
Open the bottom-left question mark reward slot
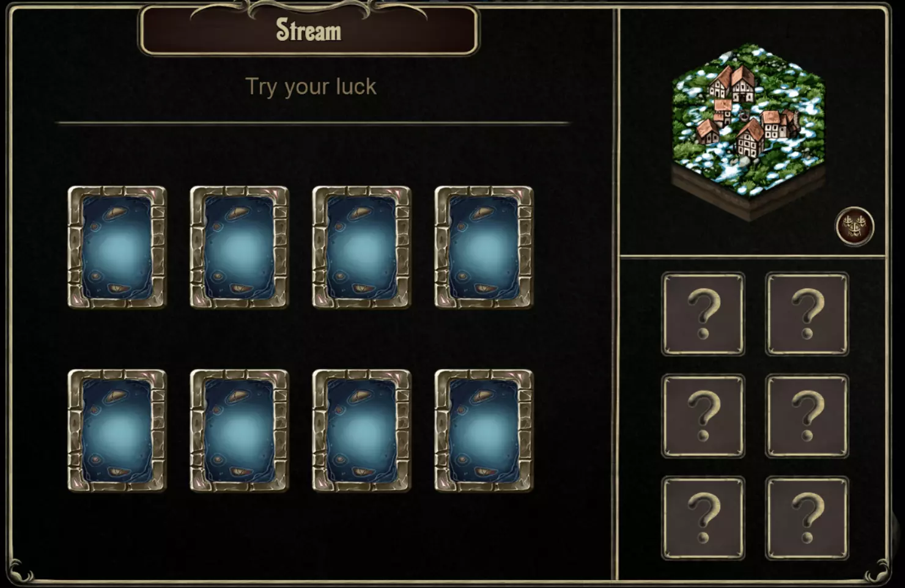[x=703, y=518]
